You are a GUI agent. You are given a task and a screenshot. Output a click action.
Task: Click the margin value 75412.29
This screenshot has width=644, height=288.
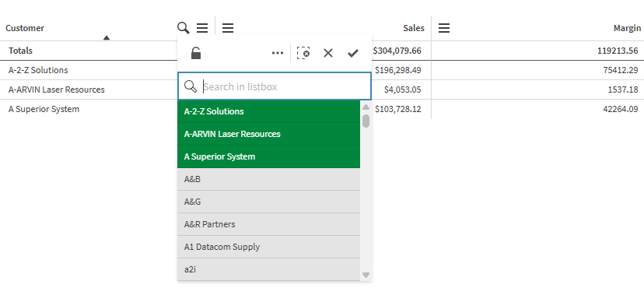pyautogui.click(x=621, y=70)
